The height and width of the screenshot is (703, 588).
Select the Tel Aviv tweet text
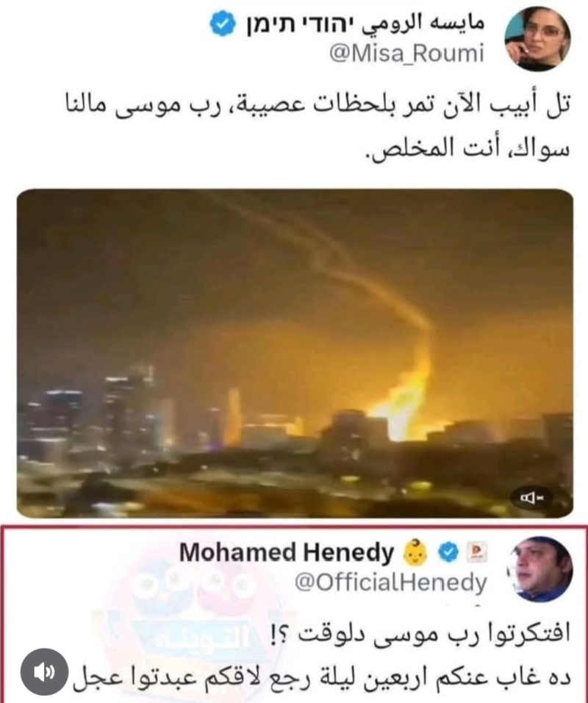click(x=318, y=127)
